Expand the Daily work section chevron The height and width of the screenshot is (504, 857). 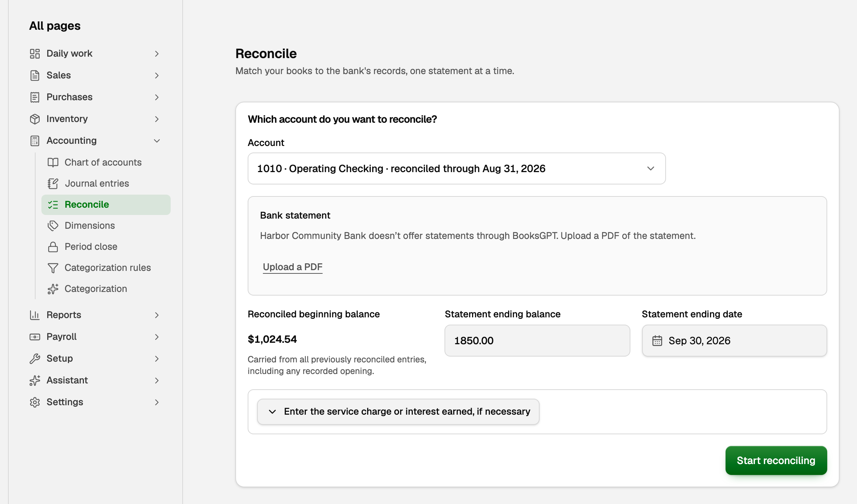(157, 54)
